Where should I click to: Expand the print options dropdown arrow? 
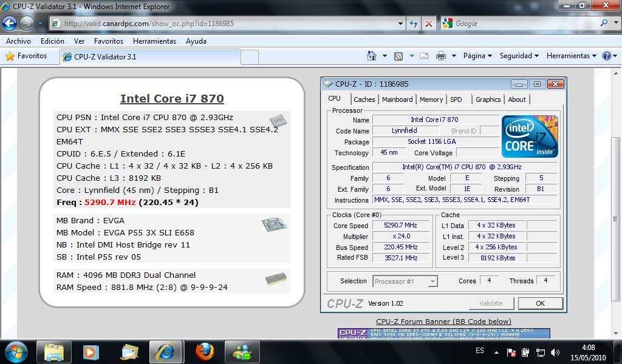click(x=454, y=56)
